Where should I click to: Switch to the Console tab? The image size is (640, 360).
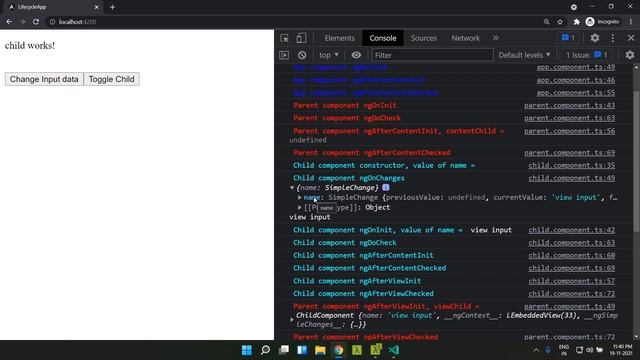[x=383, y=38]
